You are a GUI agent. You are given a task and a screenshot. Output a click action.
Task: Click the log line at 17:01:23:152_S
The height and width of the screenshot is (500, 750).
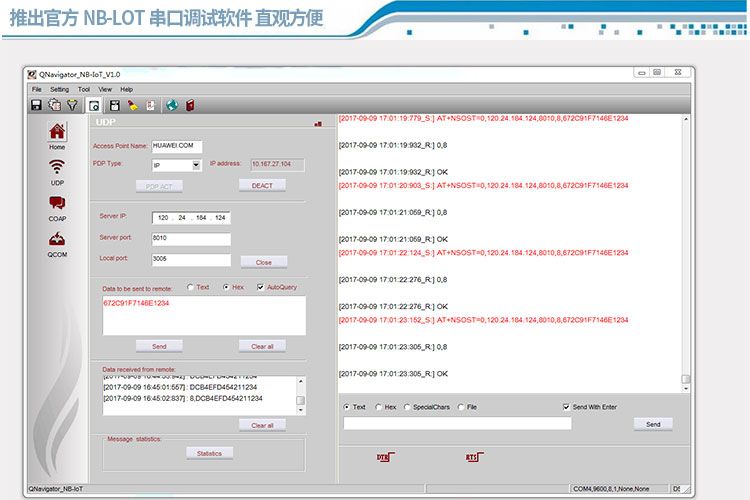(x=484, y=320)
